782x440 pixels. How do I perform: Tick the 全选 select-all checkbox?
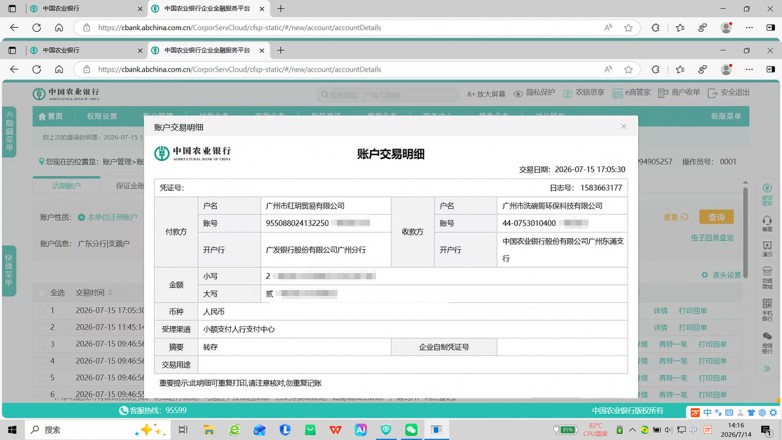42,293
